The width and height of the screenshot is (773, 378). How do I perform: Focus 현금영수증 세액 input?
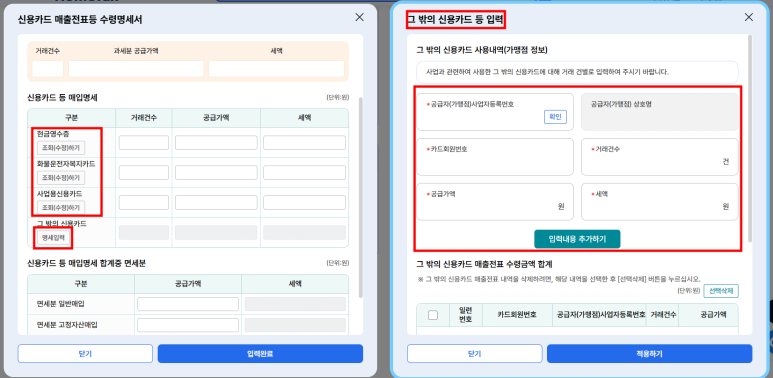[x=304, y=143]
